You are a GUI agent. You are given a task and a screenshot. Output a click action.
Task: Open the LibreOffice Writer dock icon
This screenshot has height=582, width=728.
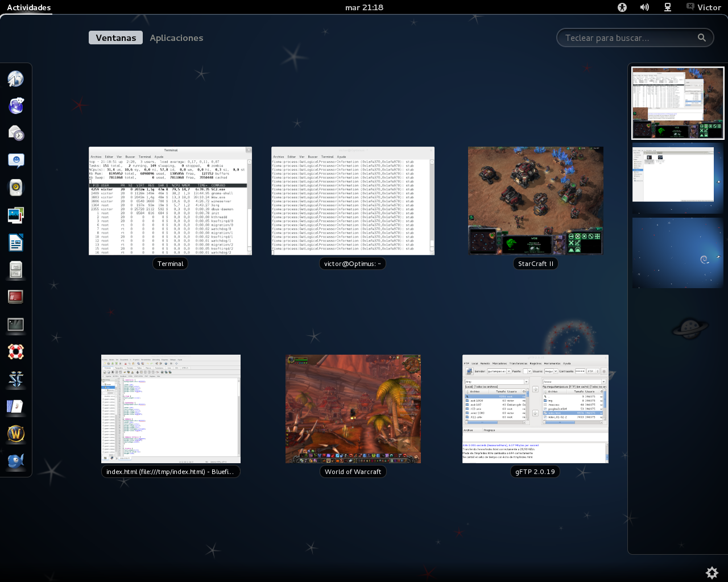[x=16, y=243]
